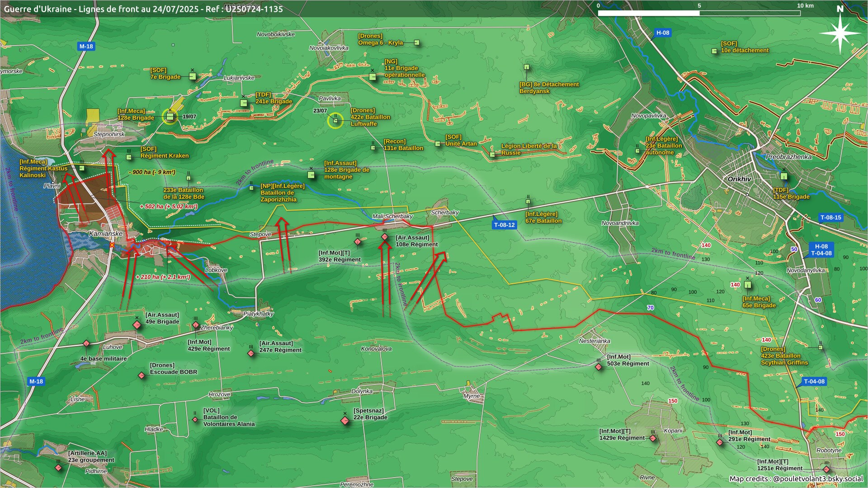Screen dimensions: 868x488
Task: Click the red 22e Brigade Spetsnaz marker
Action: tap(345, 421)
